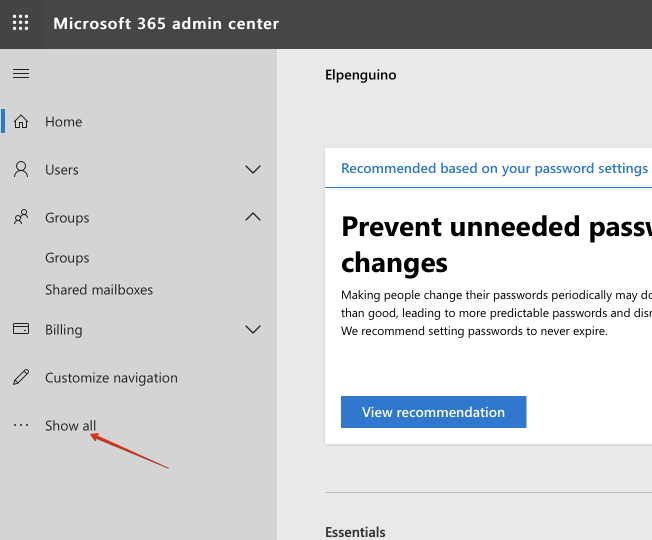Click the Billing card icon
This screenshot has height=540, width=652.
coord(21,329)
